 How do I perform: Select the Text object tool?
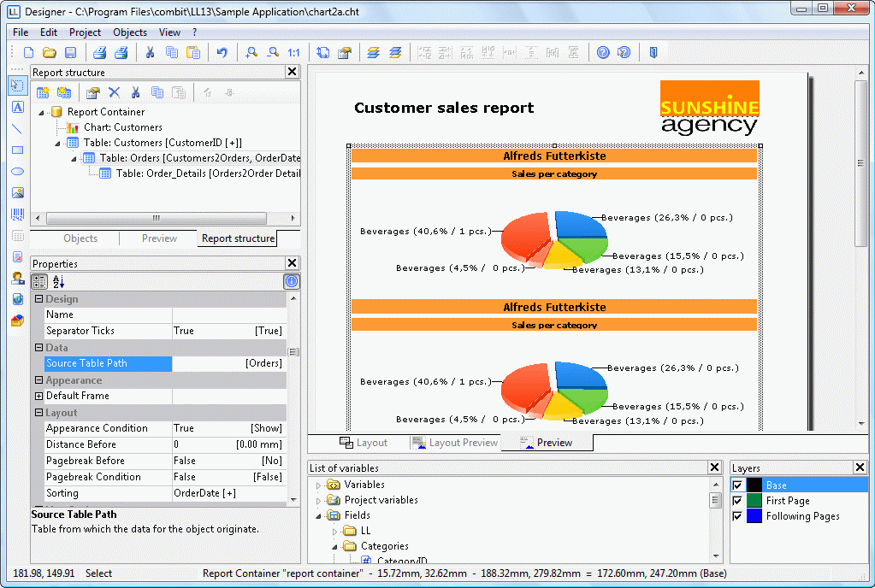pos(17,107)
